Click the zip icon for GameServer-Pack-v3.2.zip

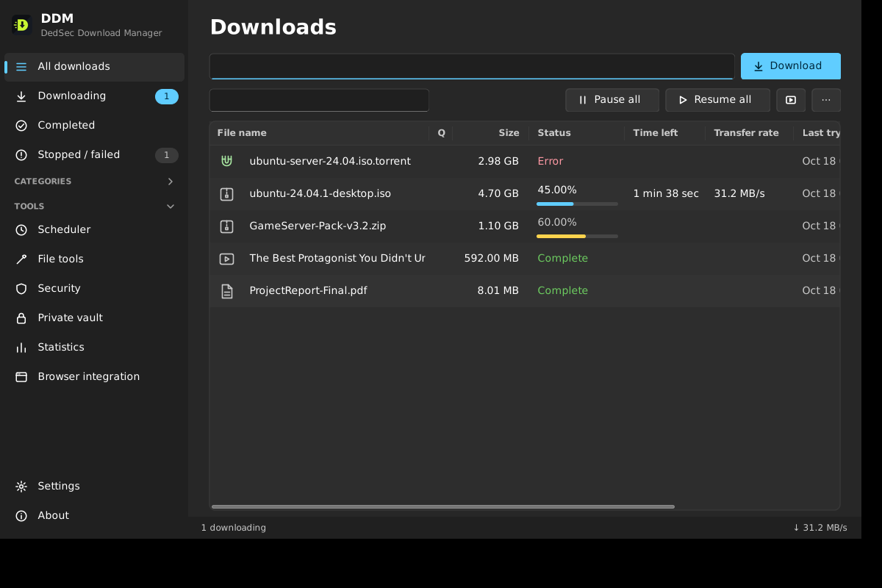(226, 226)
